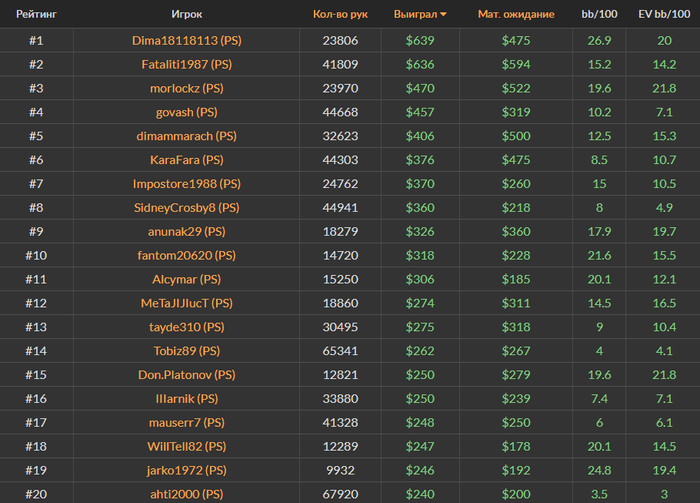Sort by the Выиграл column header
This screenshot has width=700, height=503.
[x=415, y=14]
